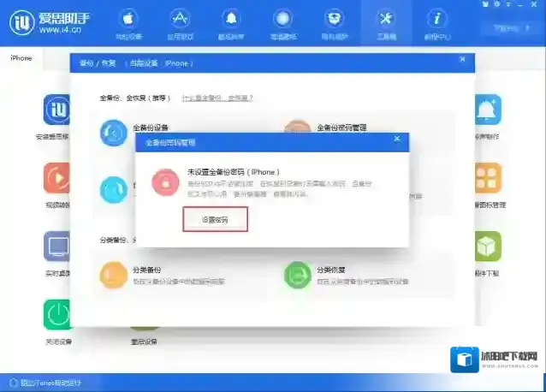Open the green 关闭设备 power off icon
Viewport: 546px width, 392px height.
(x=57, y=314)
